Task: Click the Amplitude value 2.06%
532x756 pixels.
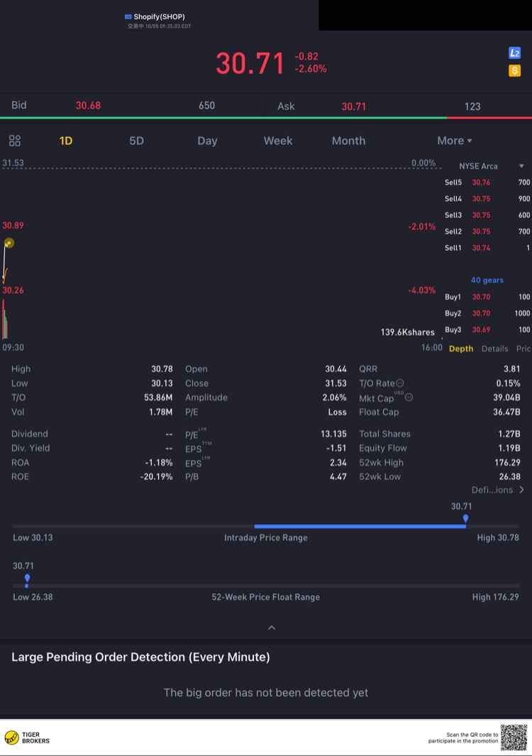Action: tap(334, 398)
